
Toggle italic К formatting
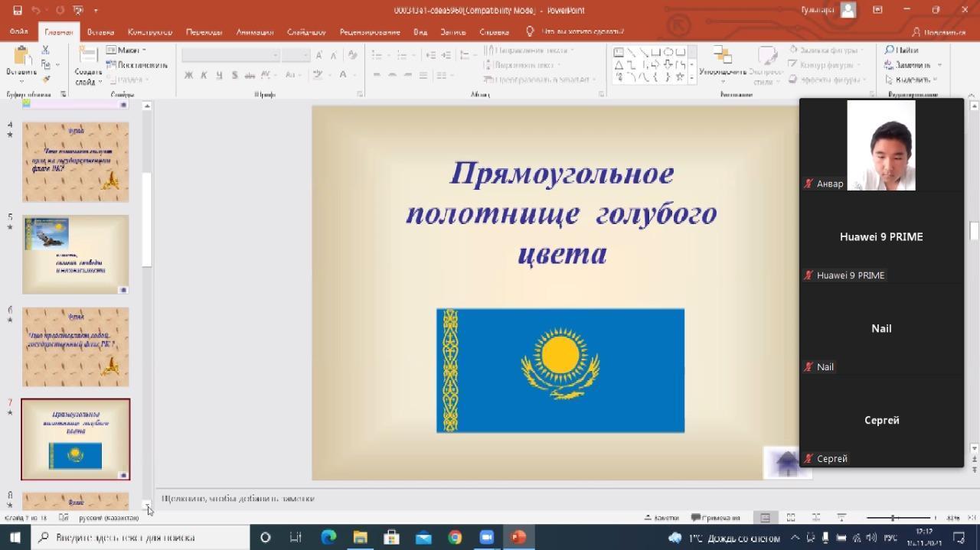[204, 75]
